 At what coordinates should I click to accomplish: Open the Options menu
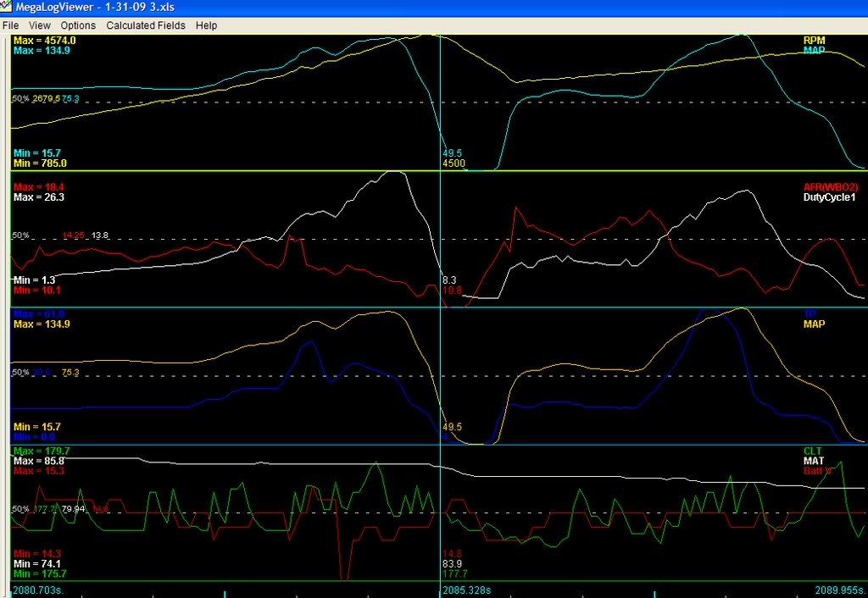click(77, 25)
